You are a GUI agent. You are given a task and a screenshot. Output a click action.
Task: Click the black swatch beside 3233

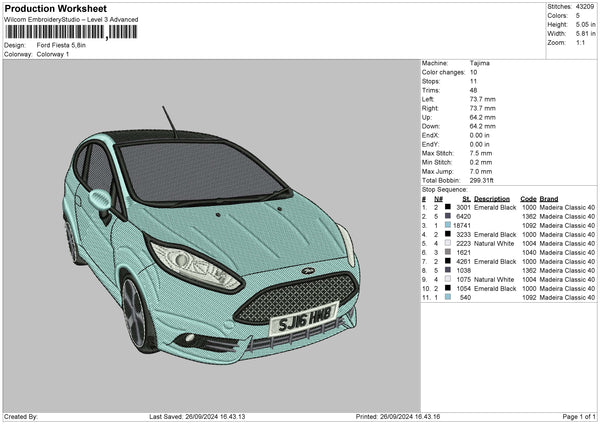tap(448, 234)
